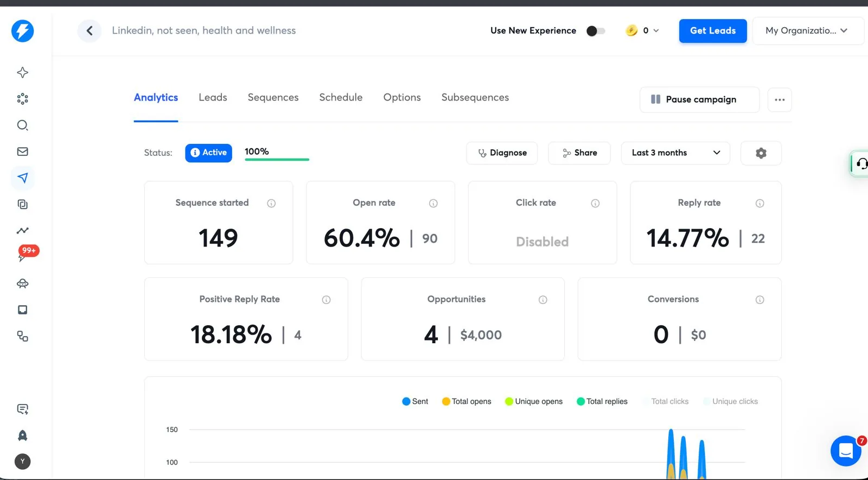
Task: Switch to the Leads tab
Action: 213,98
